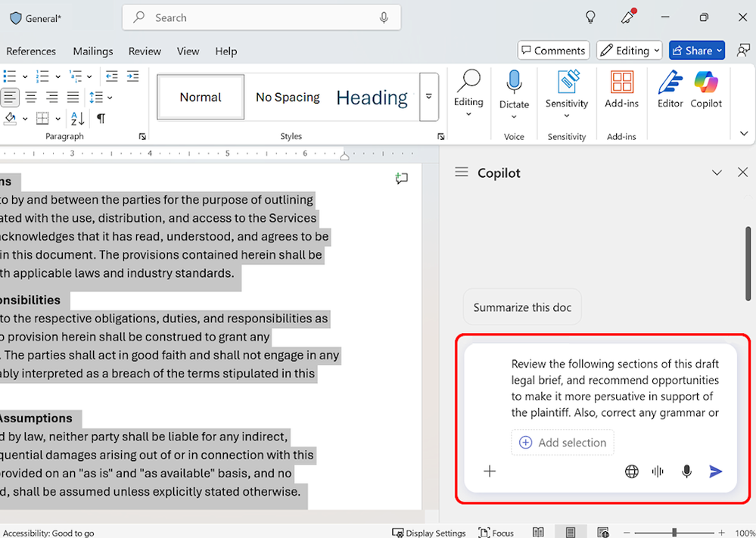Open Focus mode from status bar
Image resolution: width=756 pixels, height=538 pixels.
click(x=495, y=533)
